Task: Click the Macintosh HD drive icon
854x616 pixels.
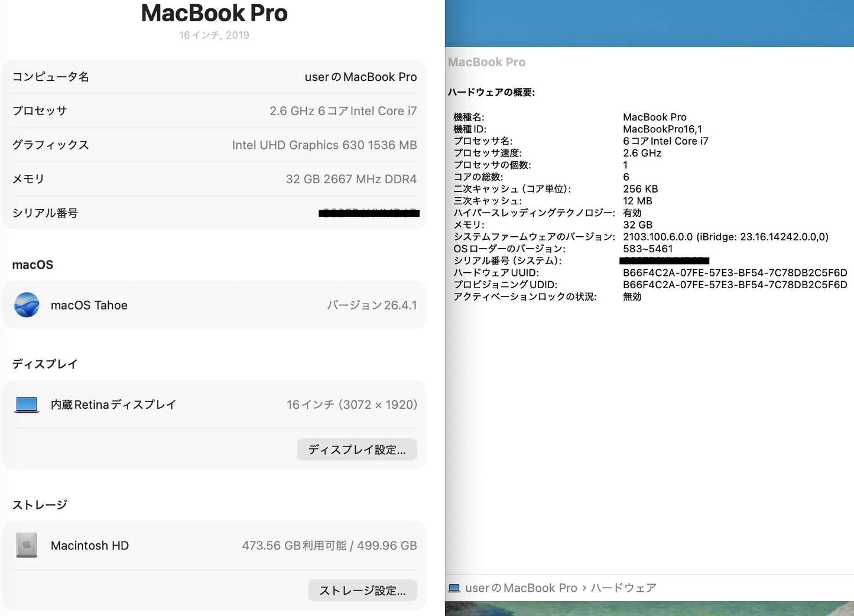Action: pos(27,545)
